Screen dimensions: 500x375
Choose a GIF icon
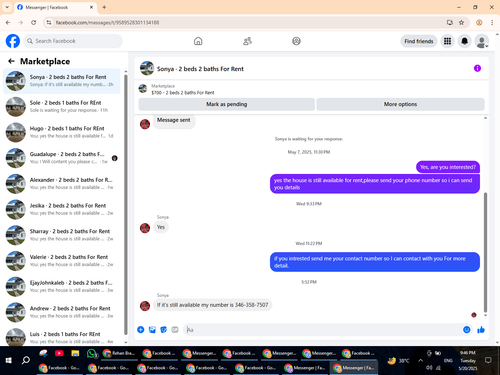point(175,330)
